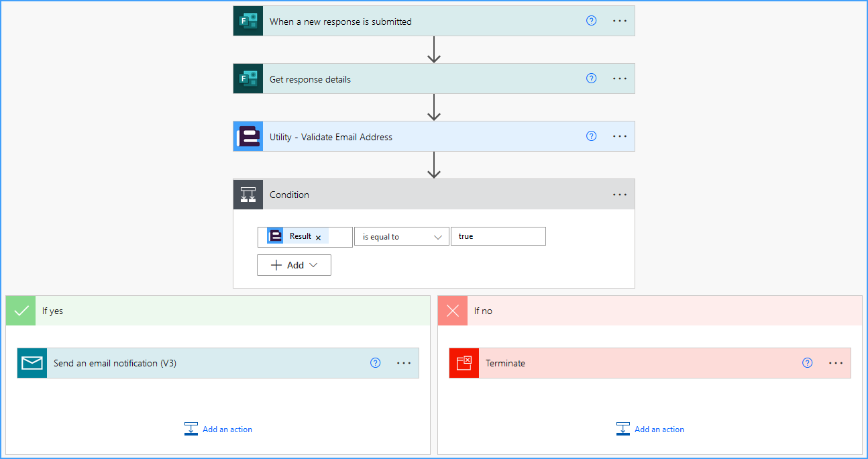Click the mail icon on 'Send an email notification (V3)'
The image size is (868, 459).
[32, 363]
